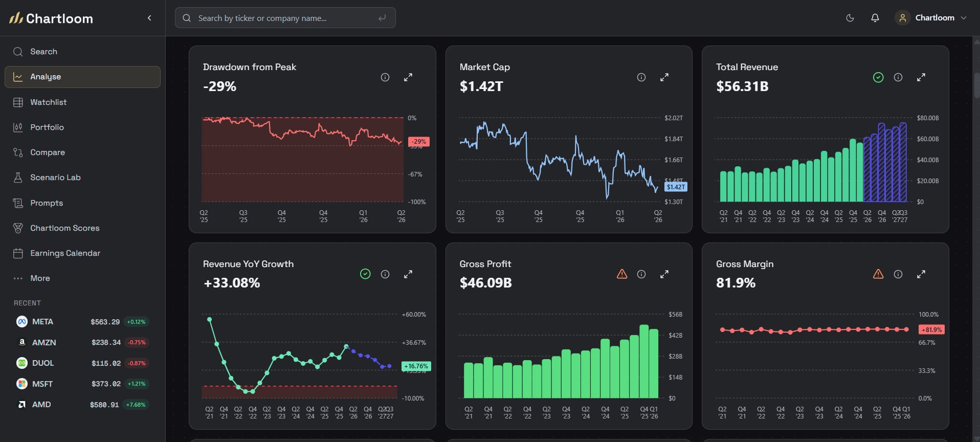Expand the Drawdown from Peak chart
This screenshot has width=980, height=442.
point(408,77)
